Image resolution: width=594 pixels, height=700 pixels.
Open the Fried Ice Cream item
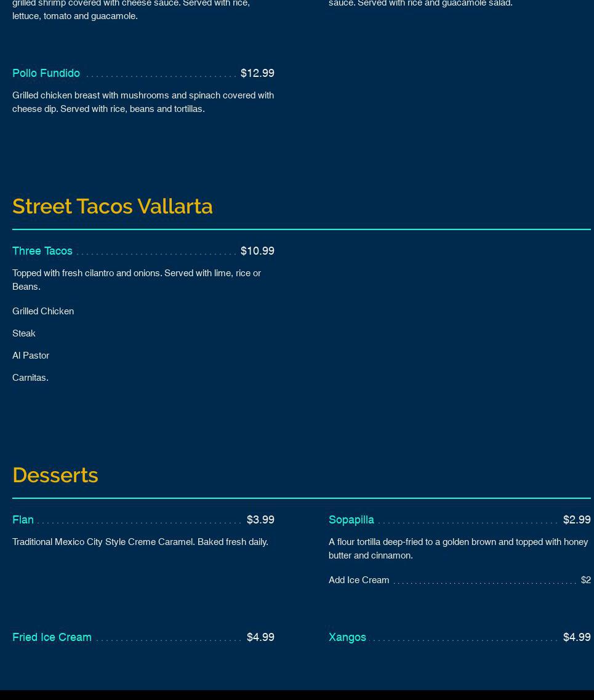(52, 637)
